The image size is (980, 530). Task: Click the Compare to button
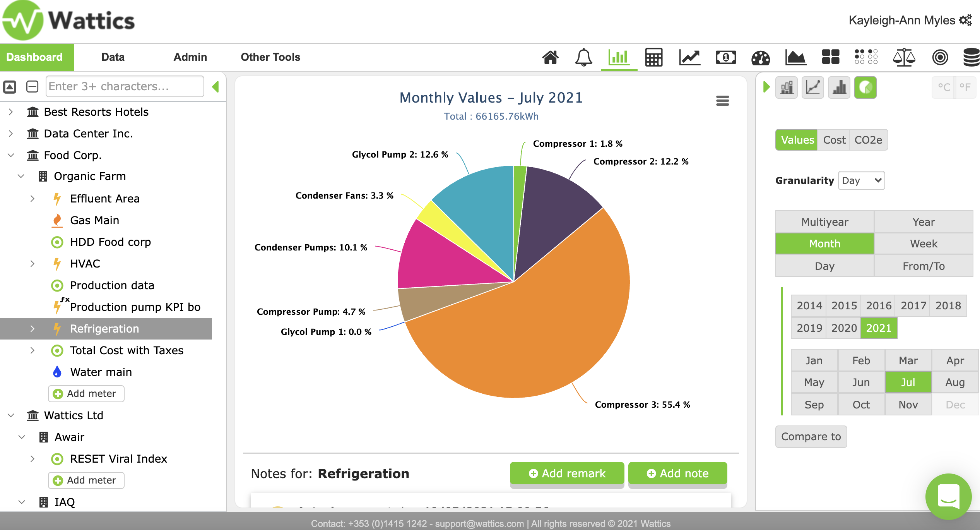811,437
